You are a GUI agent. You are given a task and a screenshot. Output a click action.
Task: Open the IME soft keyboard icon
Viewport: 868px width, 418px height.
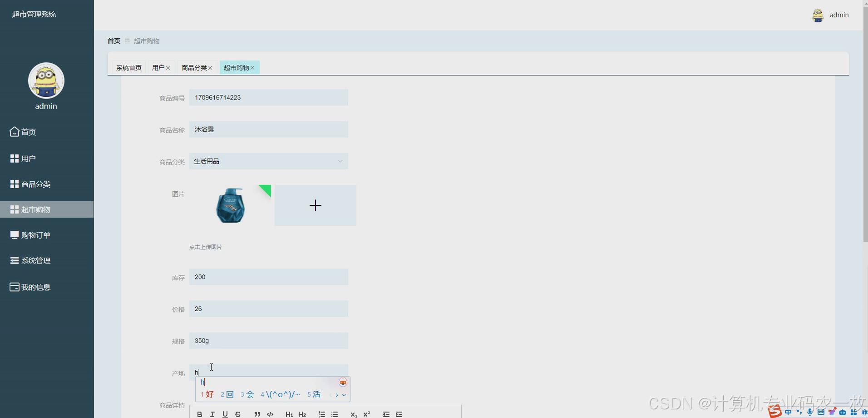pos(821,412)
